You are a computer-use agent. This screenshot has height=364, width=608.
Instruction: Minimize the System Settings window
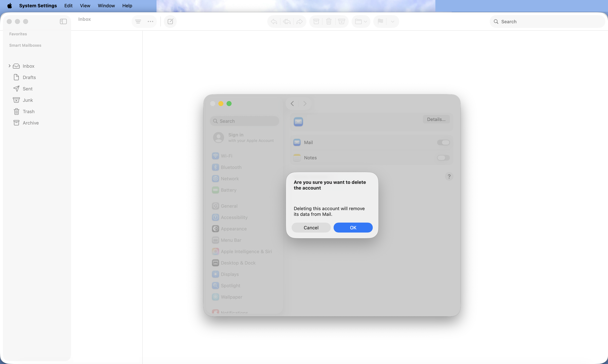[x=221, y=104]
